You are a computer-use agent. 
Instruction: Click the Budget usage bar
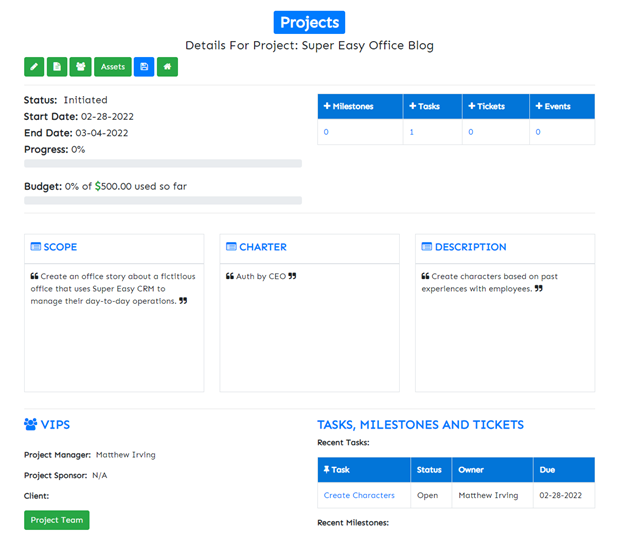coord(163,200)
